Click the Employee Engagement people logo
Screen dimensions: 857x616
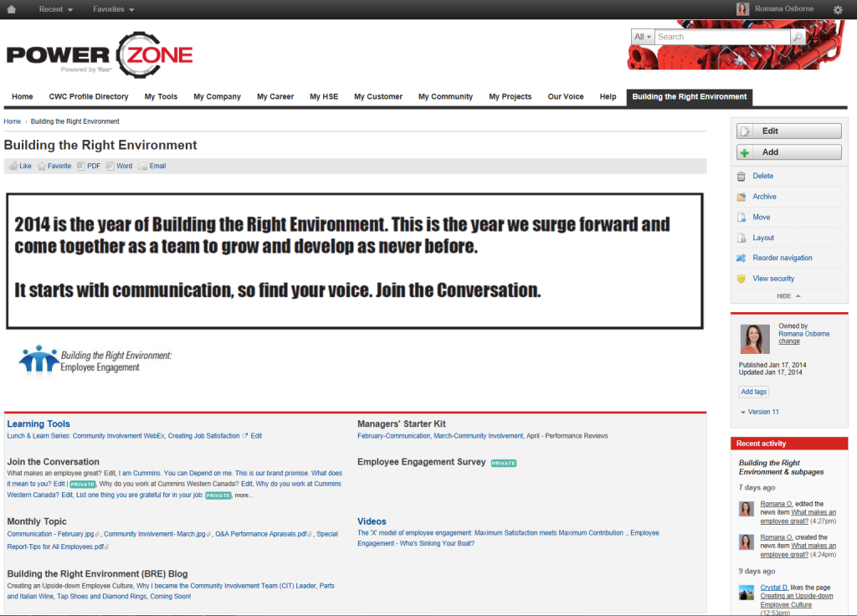[38, 360]
